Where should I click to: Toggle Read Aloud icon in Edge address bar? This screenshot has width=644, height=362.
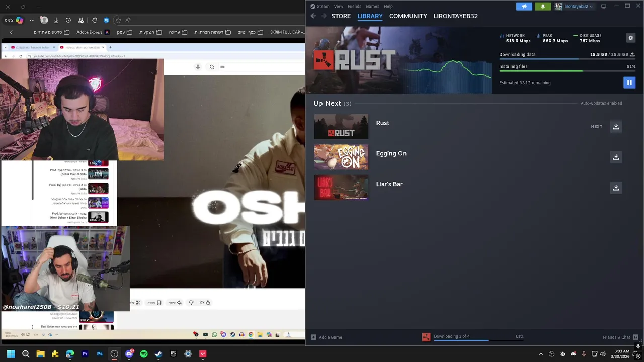click(x=128, y=20)
